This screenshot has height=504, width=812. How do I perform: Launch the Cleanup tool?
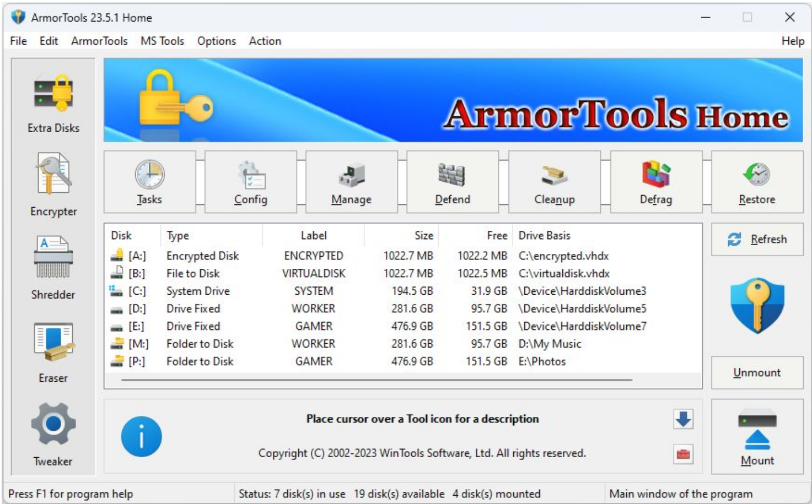coord(555,182)
